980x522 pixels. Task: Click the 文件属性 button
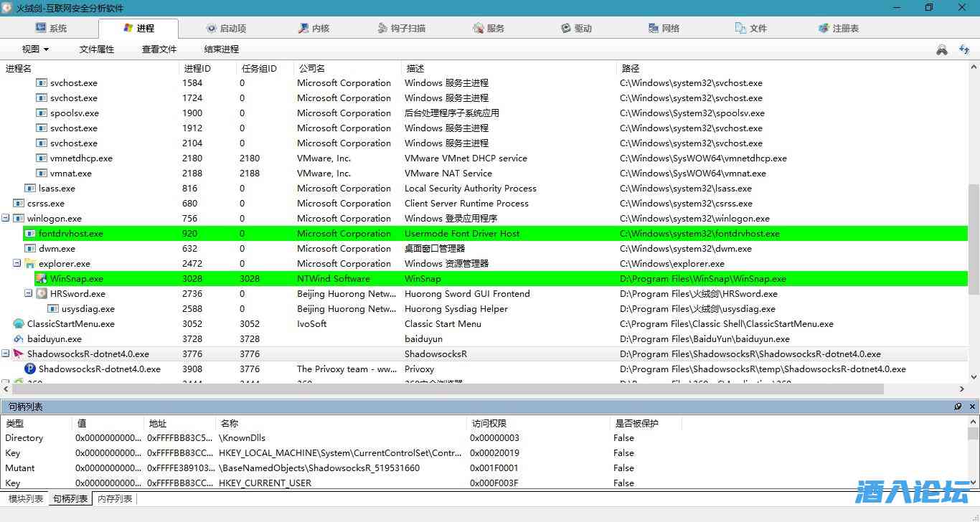97,49
